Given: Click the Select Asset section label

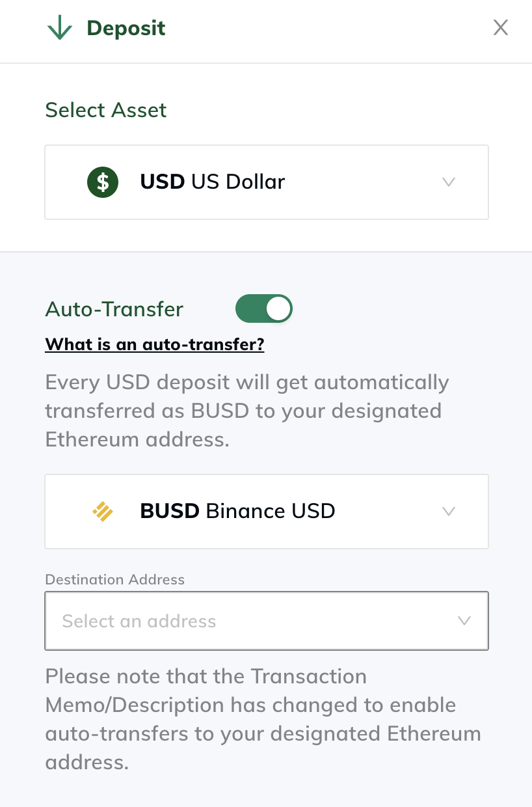Looking at the screenshot, I should pyautogui.click(x=106, y=110).
